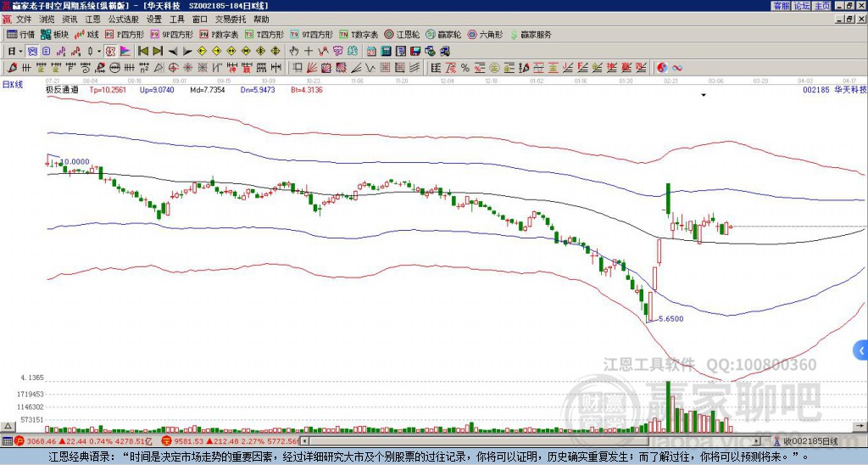Screen dimensions: 868x465
Task: Open the 六角形 hexagon tool
Action: [x=486, y=34]
